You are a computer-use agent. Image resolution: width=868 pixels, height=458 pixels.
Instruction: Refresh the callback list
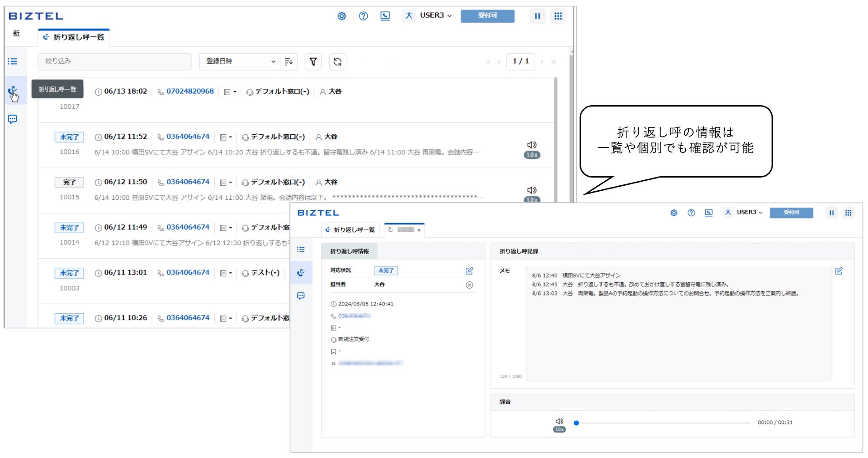click(338, 62)
